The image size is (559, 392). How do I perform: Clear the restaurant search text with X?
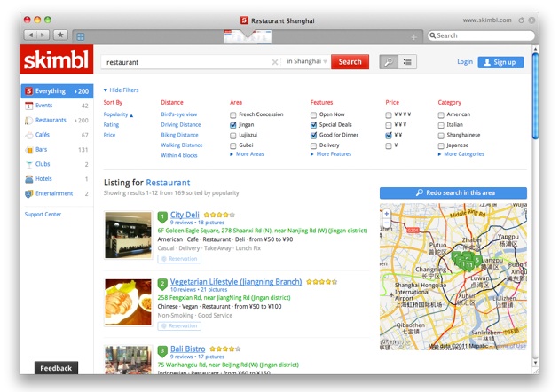pyautogui.click(x=275, y=62)
